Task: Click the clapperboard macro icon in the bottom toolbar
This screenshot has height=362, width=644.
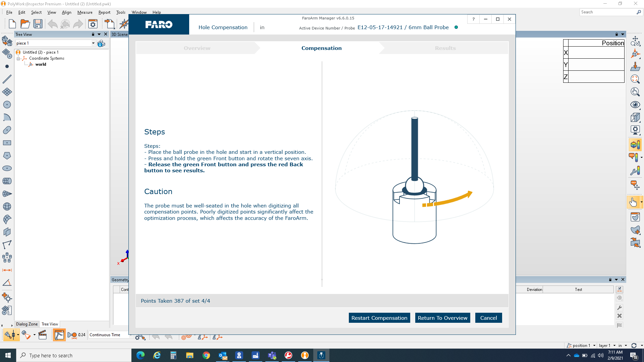Action: (x=43, y=335)
